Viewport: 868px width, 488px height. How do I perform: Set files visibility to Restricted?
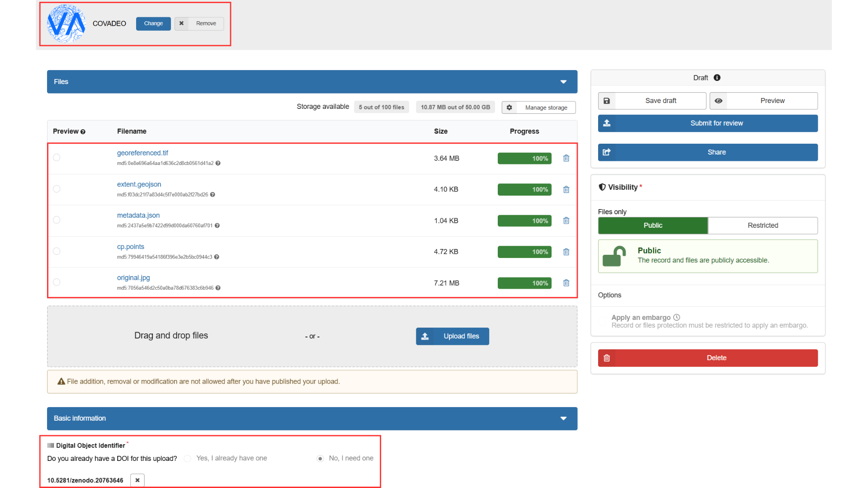(763, 225)
